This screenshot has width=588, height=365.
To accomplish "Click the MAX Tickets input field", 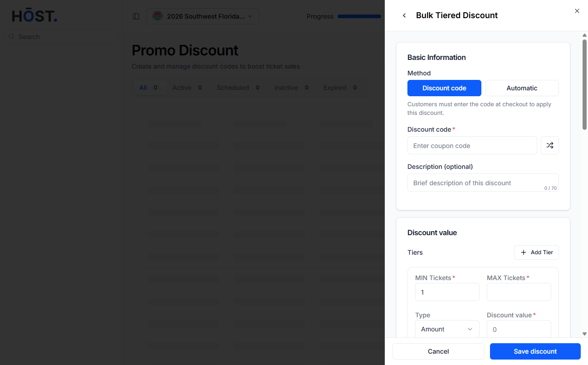I will (519, 292).
